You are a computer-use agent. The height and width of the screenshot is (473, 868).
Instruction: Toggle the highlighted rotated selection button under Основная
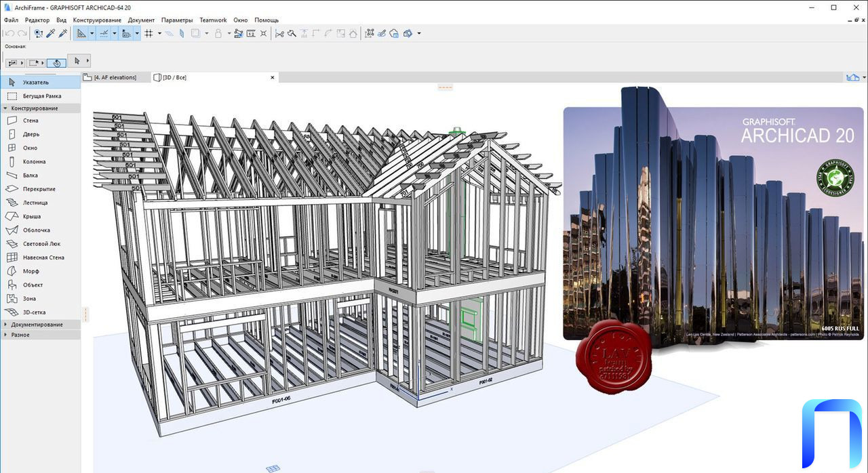56,62
